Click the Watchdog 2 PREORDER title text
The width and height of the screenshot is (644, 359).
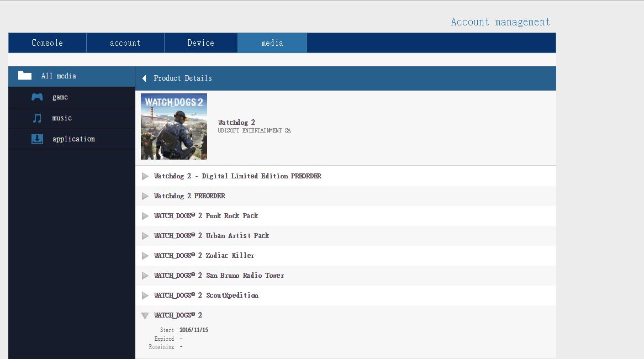[x=190, y=196]
